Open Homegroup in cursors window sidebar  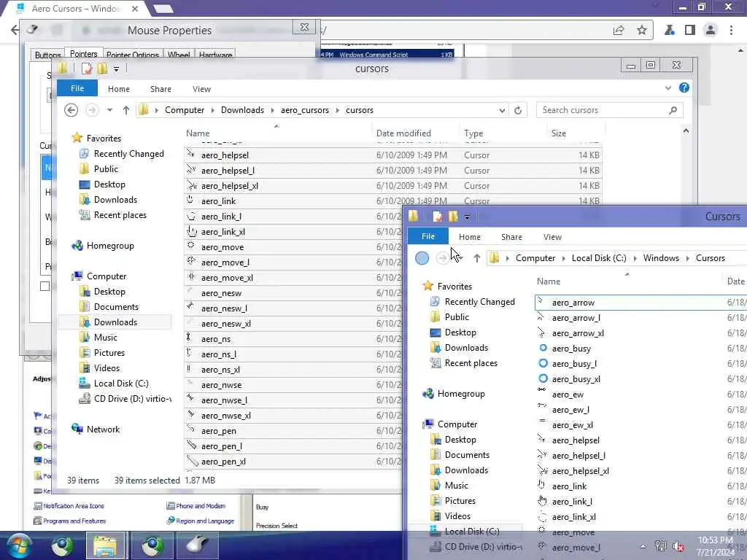pos(110,246)
